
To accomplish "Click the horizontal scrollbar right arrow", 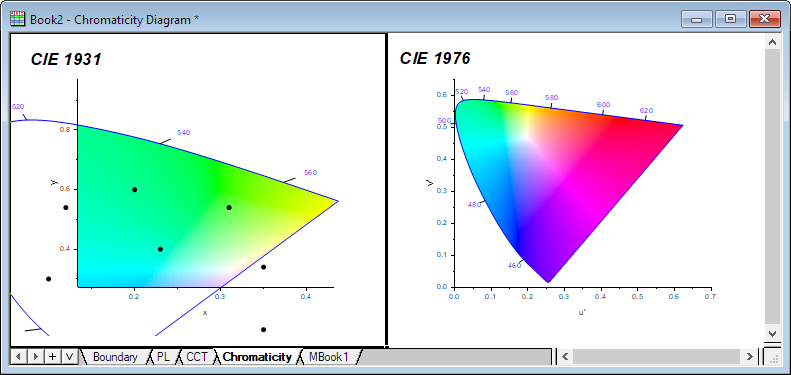I will pyautogui.click(x=751, y=357).
